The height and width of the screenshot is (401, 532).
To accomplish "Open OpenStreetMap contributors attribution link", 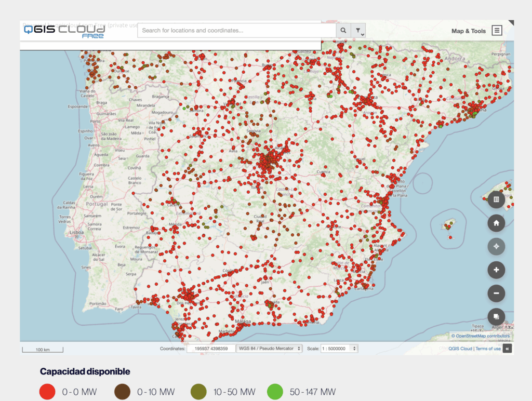I will [x=483, y=336].
